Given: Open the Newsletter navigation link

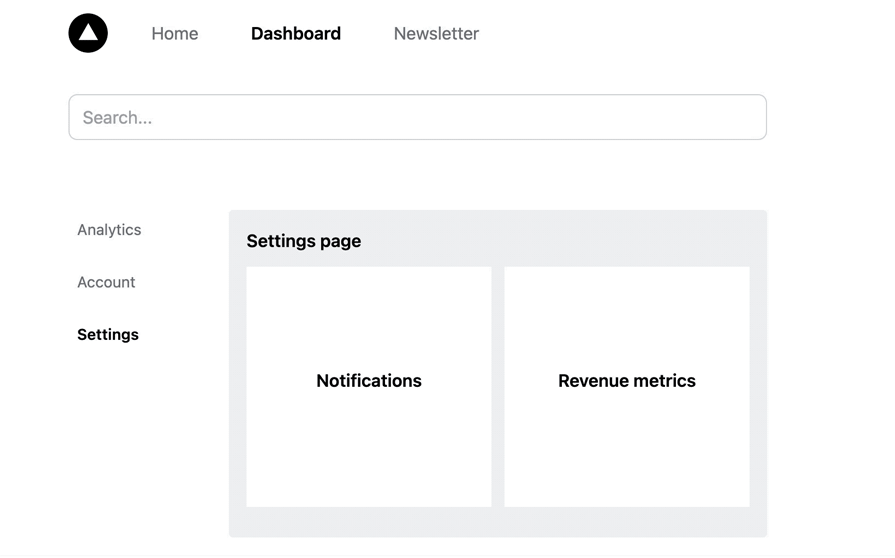Looking at the screenshot, I should [436, 34].
